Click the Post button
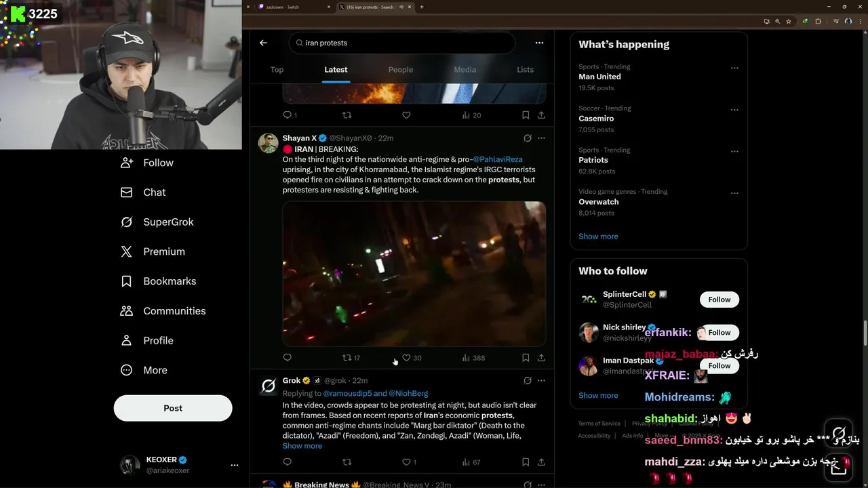The width and height of the screenshot is (868, 488). point(173,408)
